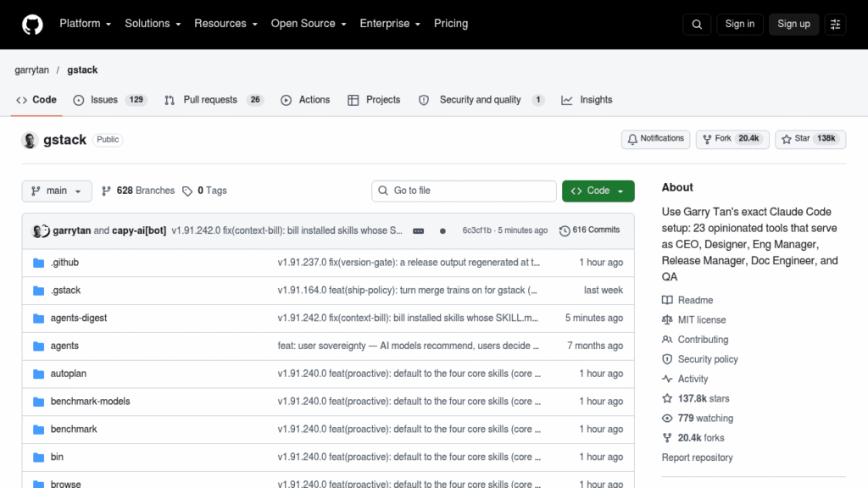Open the main branch selector dropdown
This screenshot has width=868, height=488.
point(57,191)
